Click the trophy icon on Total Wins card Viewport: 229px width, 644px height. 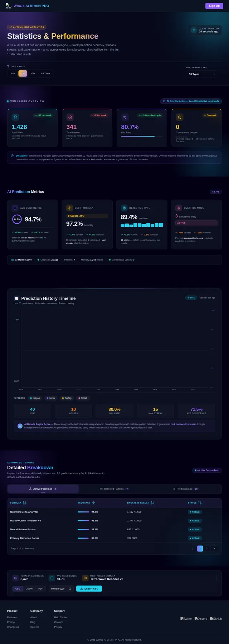(15, 117)
